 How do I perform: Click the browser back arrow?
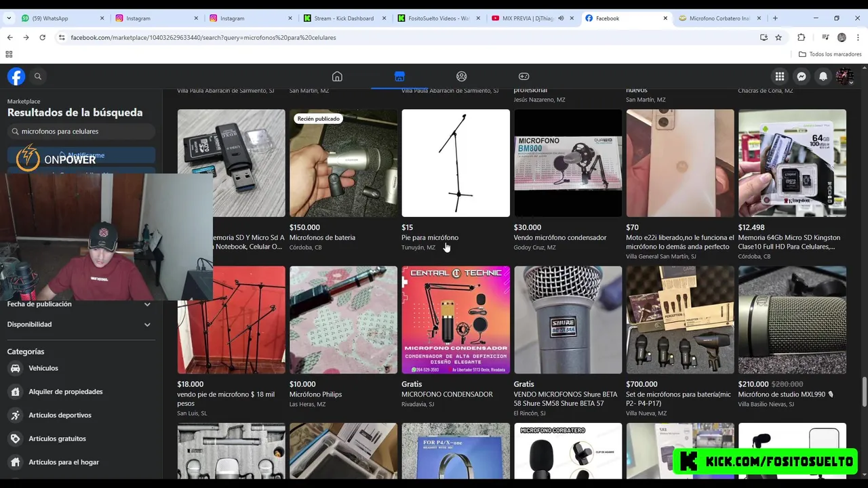point(9,37)
